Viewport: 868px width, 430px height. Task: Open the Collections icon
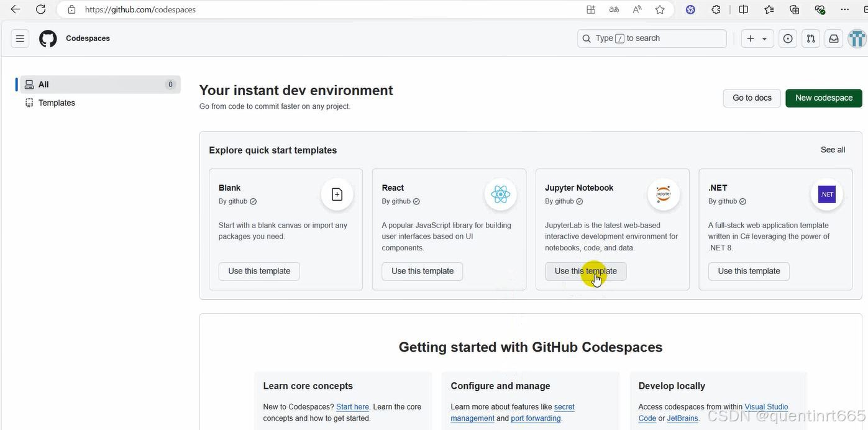(x=794, y=9)
